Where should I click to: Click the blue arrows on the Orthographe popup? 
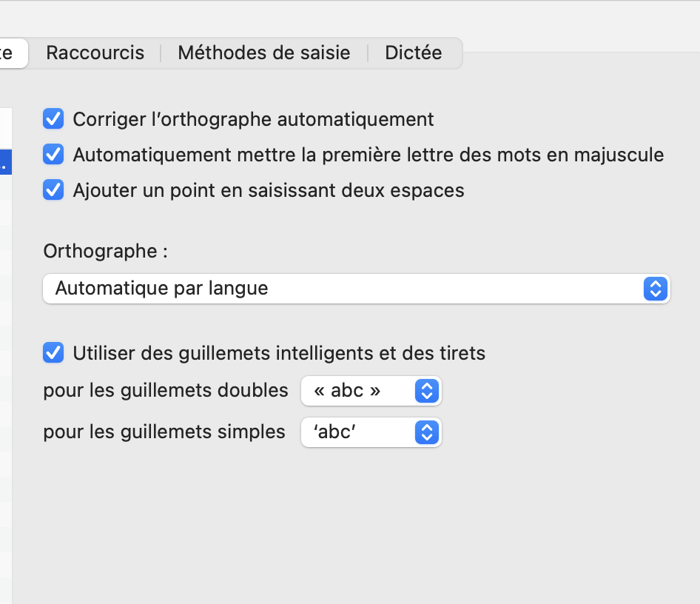coord(656,289)
